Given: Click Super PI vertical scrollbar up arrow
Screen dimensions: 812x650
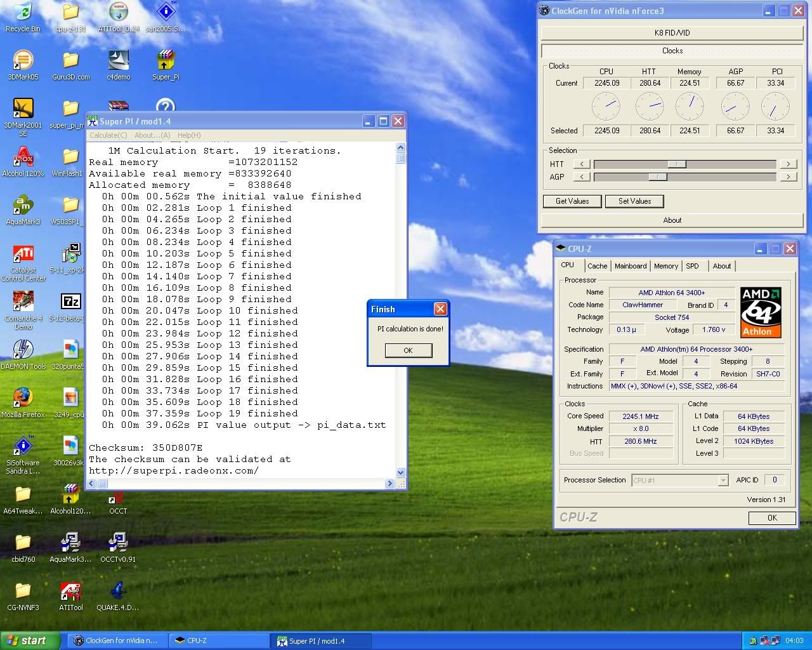Looking at the screenshot, I should point(400,147).
